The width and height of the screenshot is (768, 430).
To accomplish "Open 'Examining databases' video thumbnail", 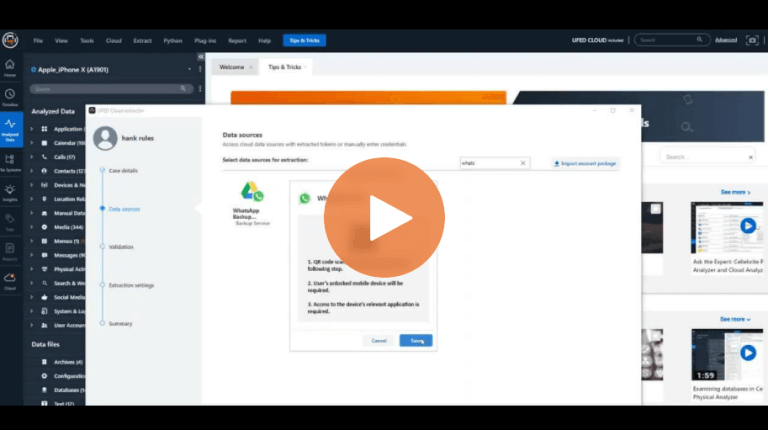I will pos(727,355).
